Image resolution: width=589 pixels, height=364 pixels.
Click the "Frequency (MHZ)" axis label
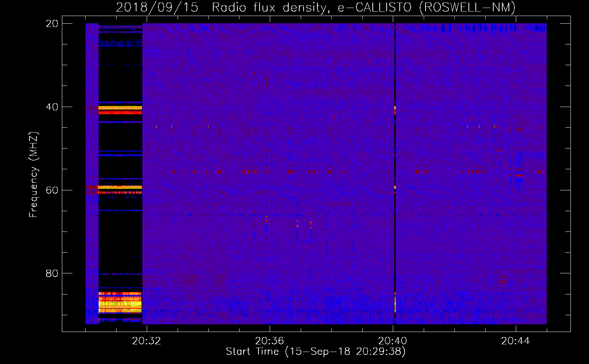click(33, 175)
